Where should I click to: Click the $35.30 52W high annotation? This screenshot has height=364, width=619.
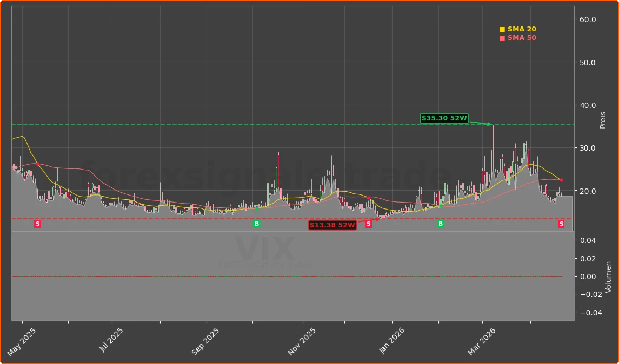coord(444,118)
